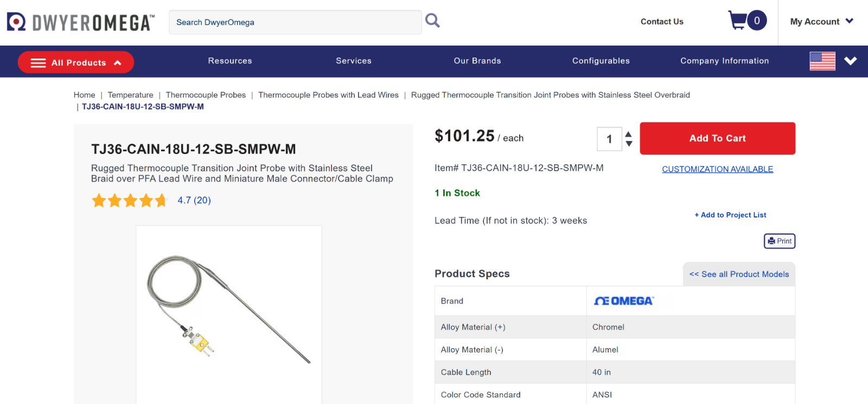
Task: Click the Rugged Thermocouple description text
Action: coord(242,174)
